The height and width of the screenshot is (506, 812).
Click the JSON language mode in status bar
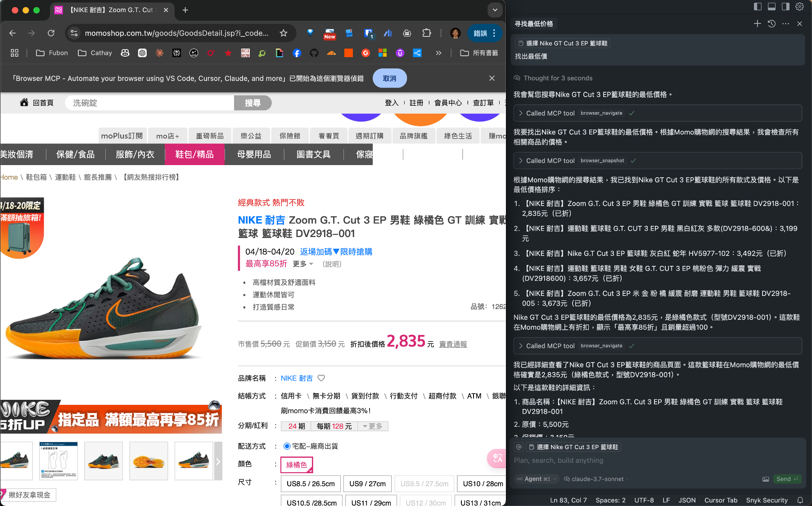[x=687, y=500]
